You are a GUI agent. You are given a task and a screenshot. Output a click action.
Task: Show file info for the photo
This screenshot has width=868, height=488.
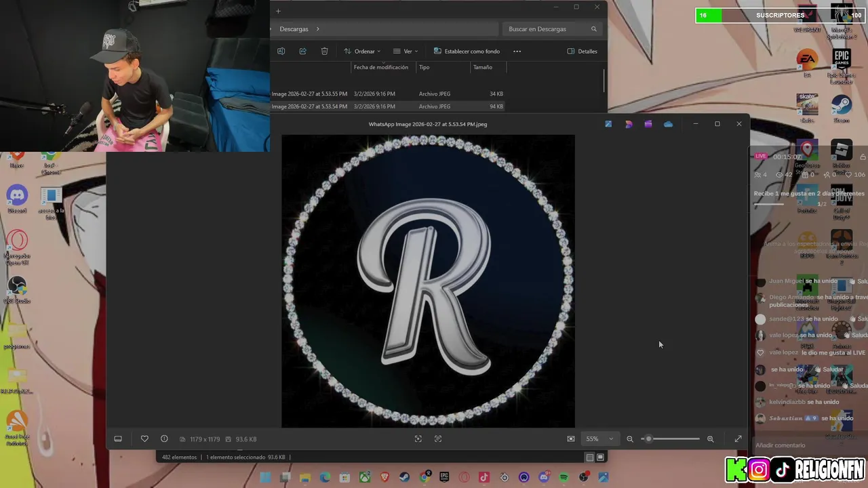pos(164,439)
